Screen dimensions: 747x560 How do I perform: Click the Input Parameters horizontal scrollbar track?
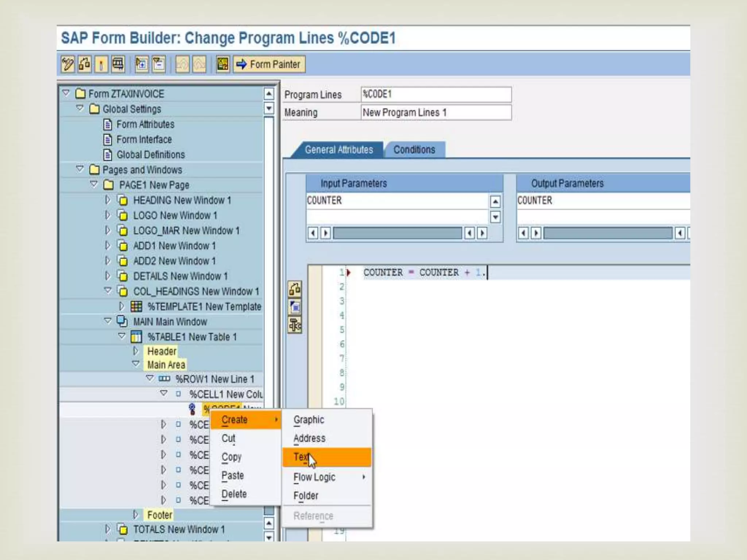[397, 233]
